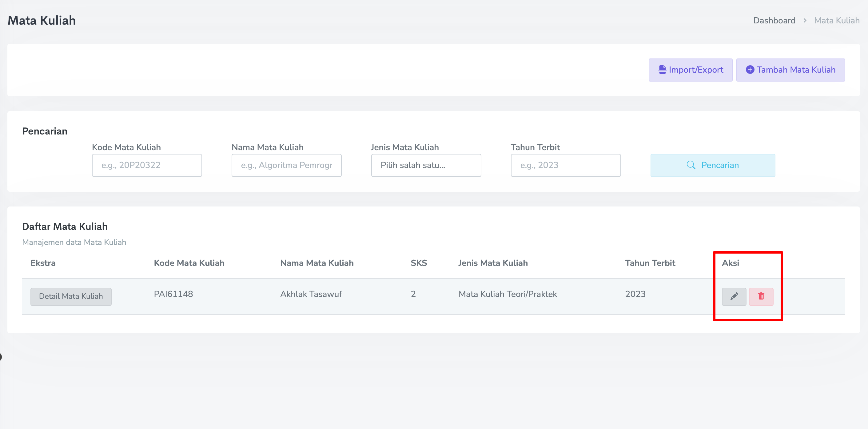Open the Jenis Mata Kuliah dropdown
Image resolution: width=868 pixels, height=429 pixels.
pos(426,165)
